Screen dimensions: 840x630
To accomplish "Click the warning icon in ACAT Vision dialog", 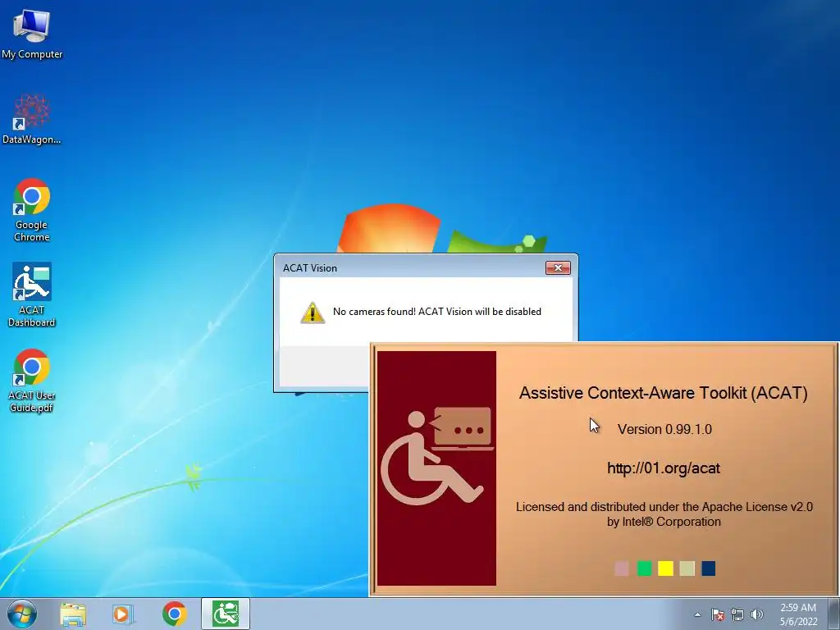I will [x=313, y=313].
